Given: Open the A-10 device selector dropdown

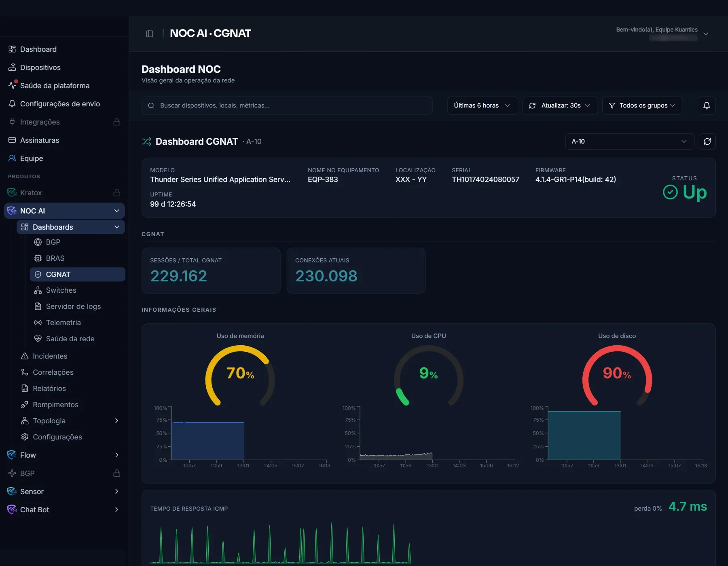Looking at the screenshot, I should click(x=630, y=141).
